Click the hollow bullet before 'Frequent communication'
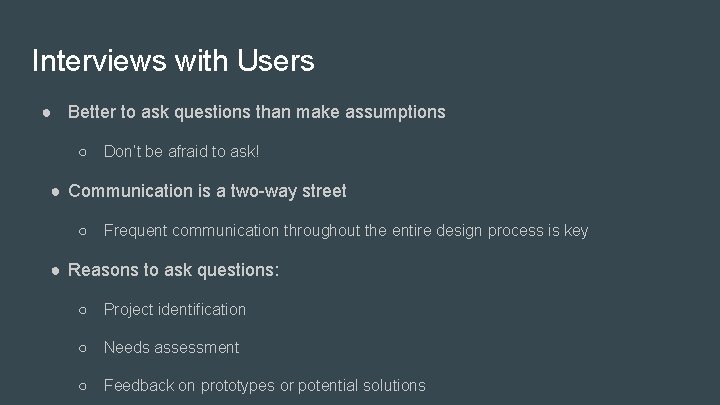Viewport: 720px width, 405px height. (x=84, y=231)
